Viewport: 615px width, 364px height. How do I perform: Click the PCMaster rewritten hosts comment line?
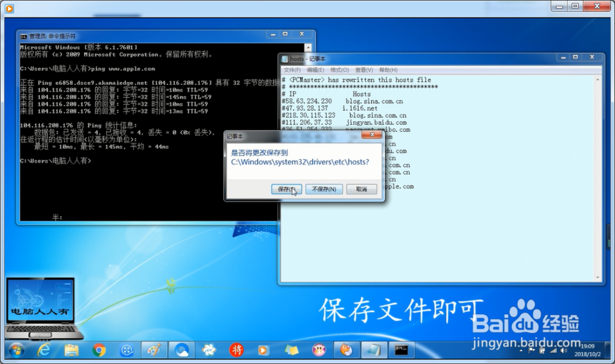(356, 80)
